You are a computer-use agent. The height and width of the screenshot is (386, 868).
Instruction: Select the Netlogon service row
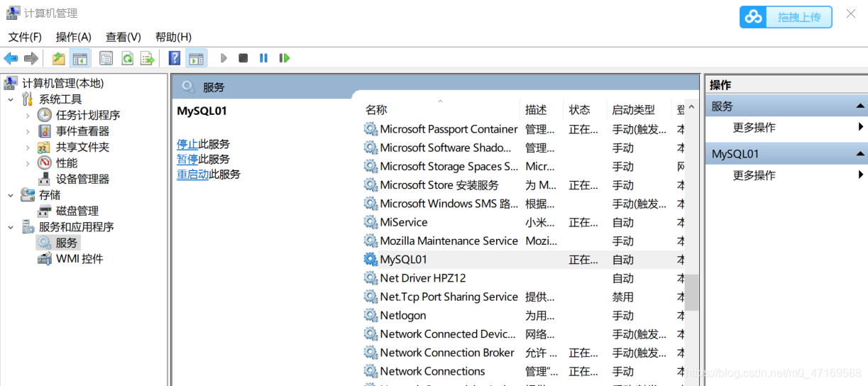tap(523, 315)
